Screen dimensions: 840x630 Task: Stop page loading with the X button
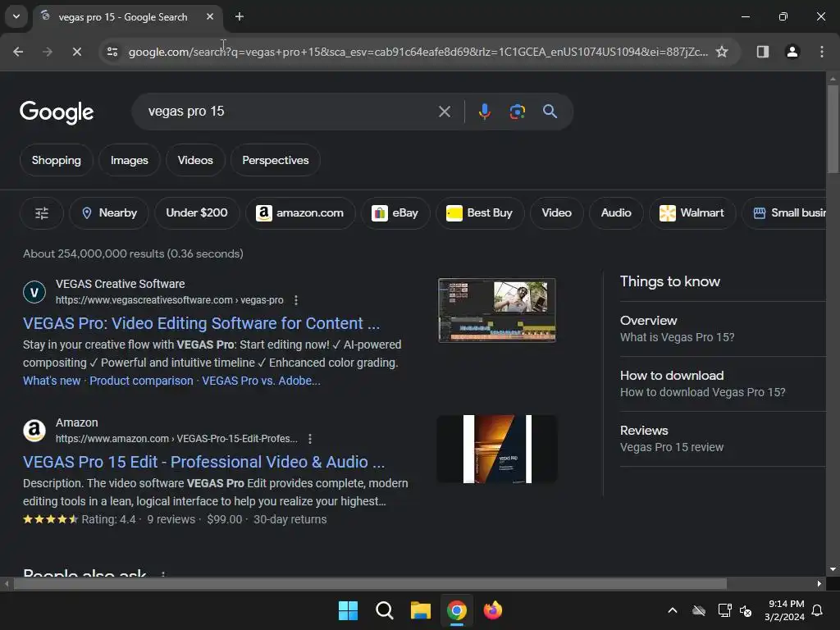click(x=76, y=52)
